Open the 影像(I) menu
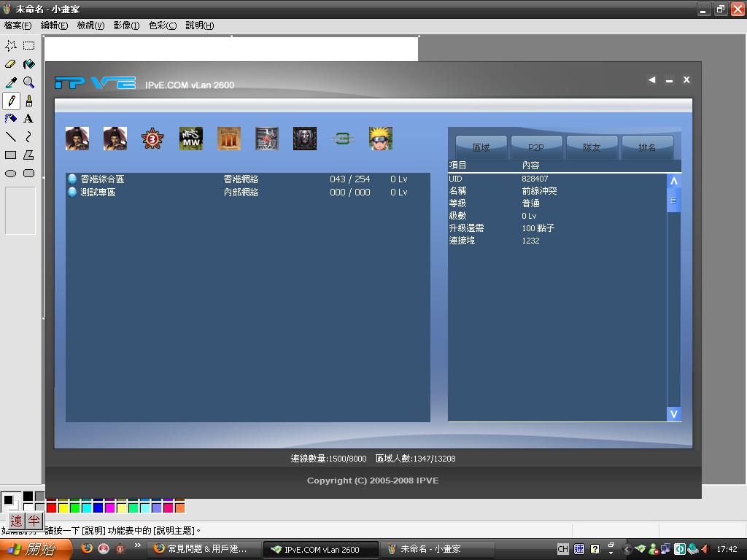This screenshot has width=747, height=560. (126, 26)
